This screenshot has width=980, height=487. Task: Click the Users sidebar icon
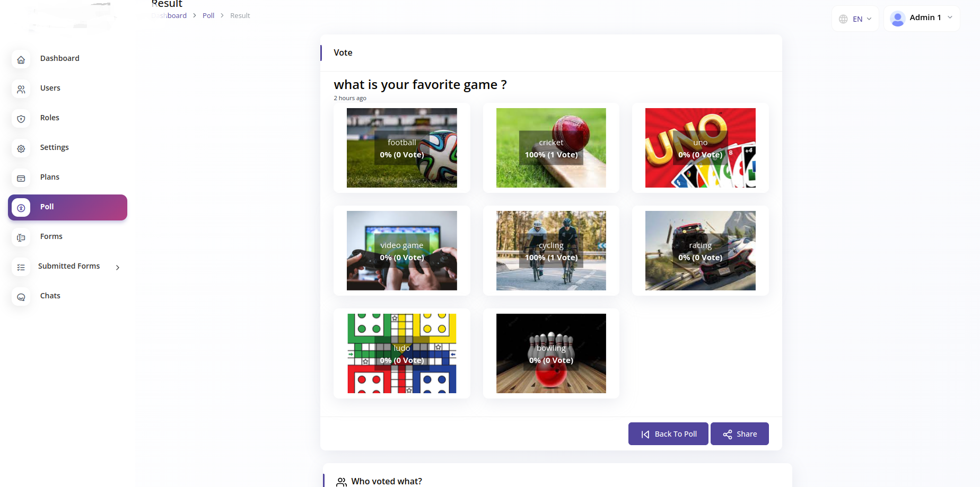(21, 89)
